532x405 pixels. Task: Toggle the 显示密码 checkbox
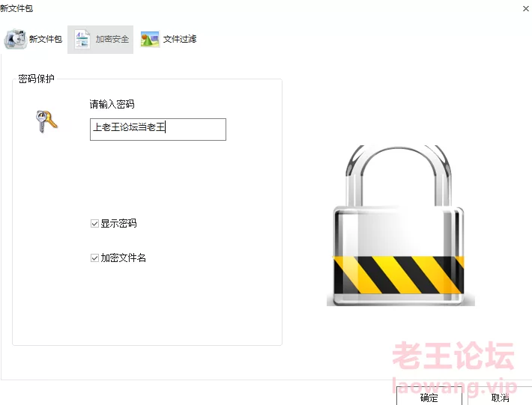94,224
